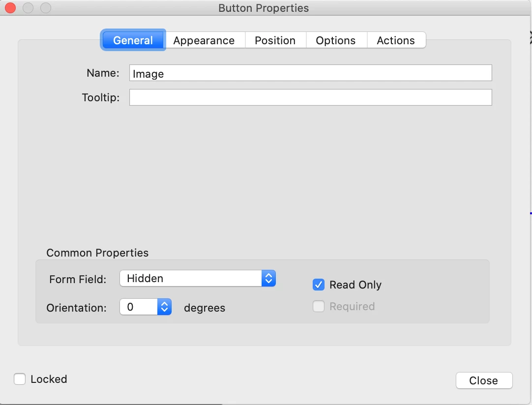Click the Read Only label
This screenshot has width=532, height=405.
pos(355,285)
